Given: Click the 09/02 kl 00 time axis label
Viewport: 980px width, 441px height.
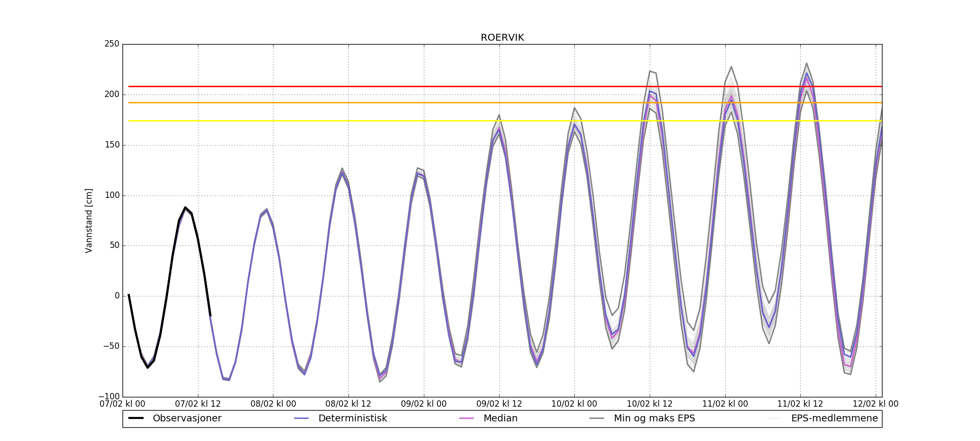Looking at the screenshot, I should [x=424, y=404].
